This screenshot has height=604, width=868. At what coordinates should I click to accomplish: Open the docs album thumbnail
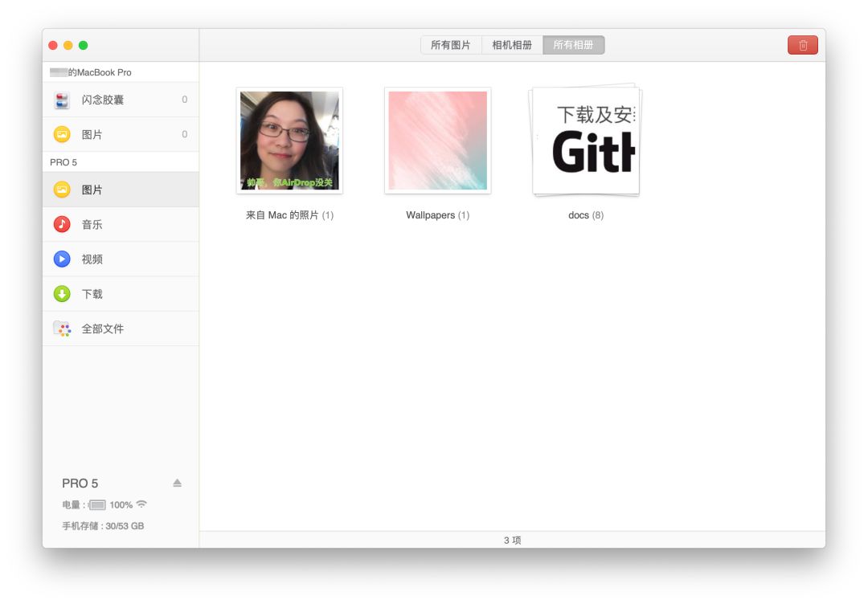point(584,139)
